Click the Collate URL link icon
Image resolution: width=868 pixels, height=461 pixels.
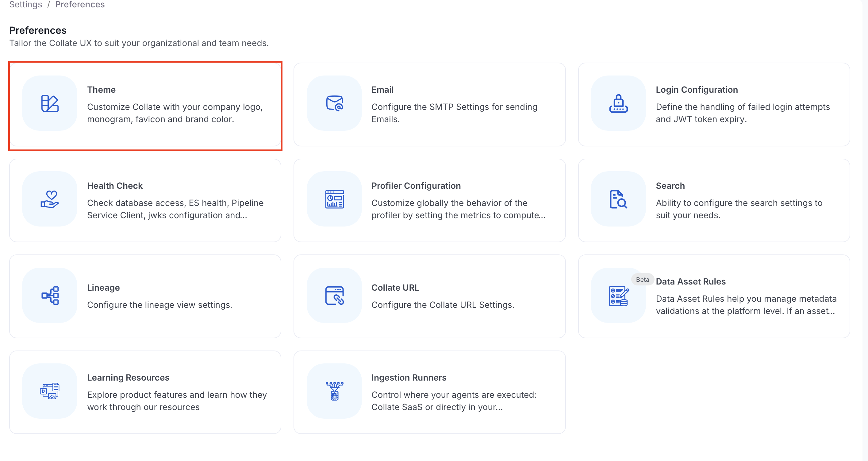pyautogui.click(x=334, y=296)
